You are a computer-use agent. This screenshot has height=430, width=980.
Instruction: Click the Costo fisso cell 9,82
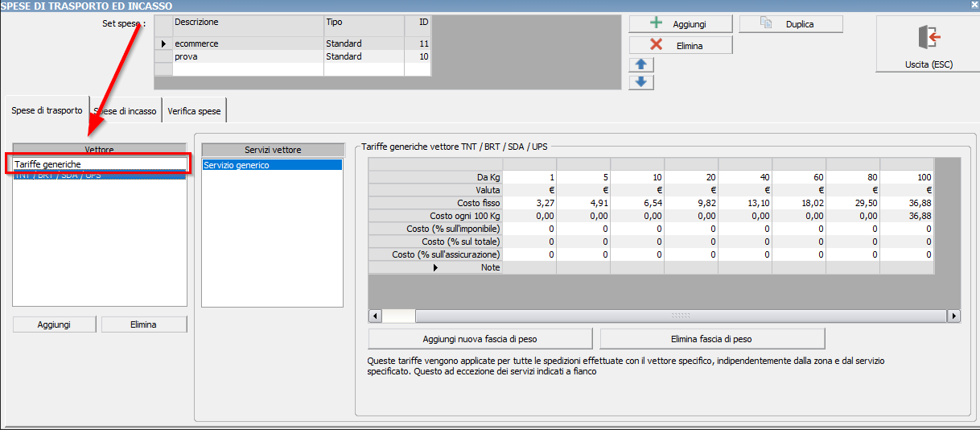[691, 202]
